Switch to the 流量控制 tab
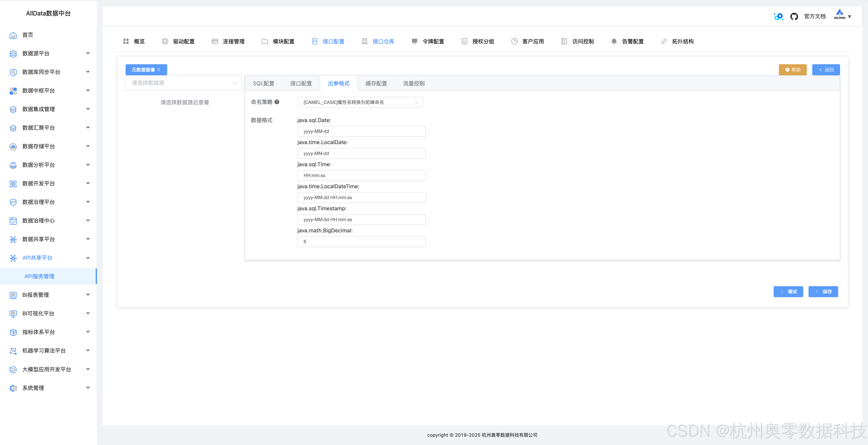Screen dimensions: 868x445 413,83
